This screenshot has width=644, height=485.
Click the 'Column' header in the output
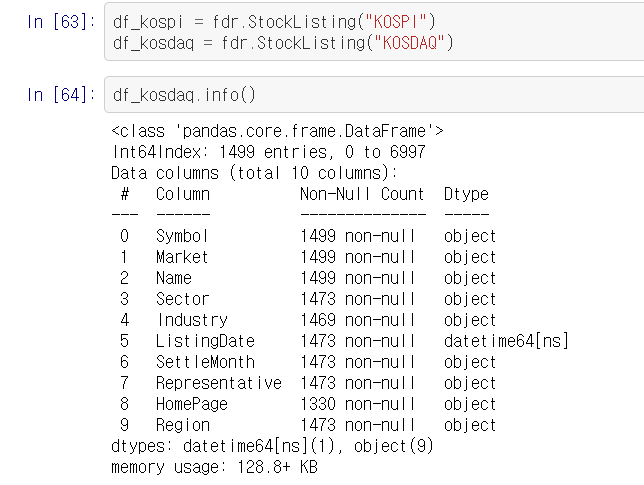tap(183, 194)
